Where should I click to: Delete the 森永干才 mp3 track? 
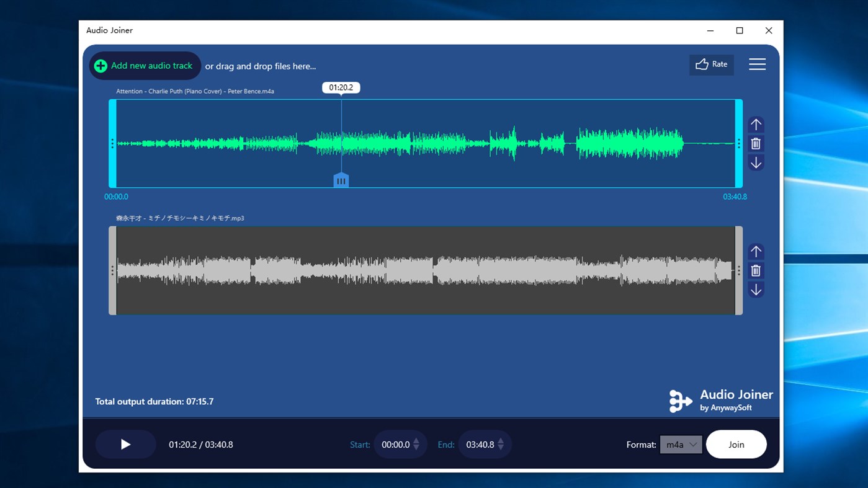tap(756, 270)
